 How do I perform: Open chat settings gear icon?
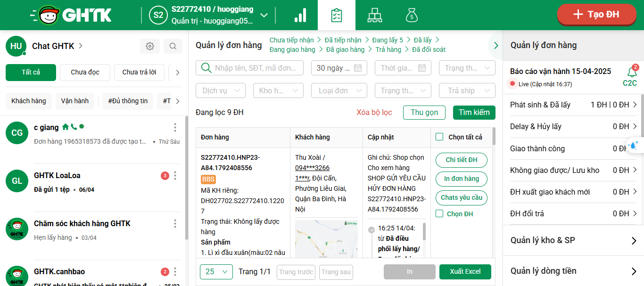(x=150, y=46)
